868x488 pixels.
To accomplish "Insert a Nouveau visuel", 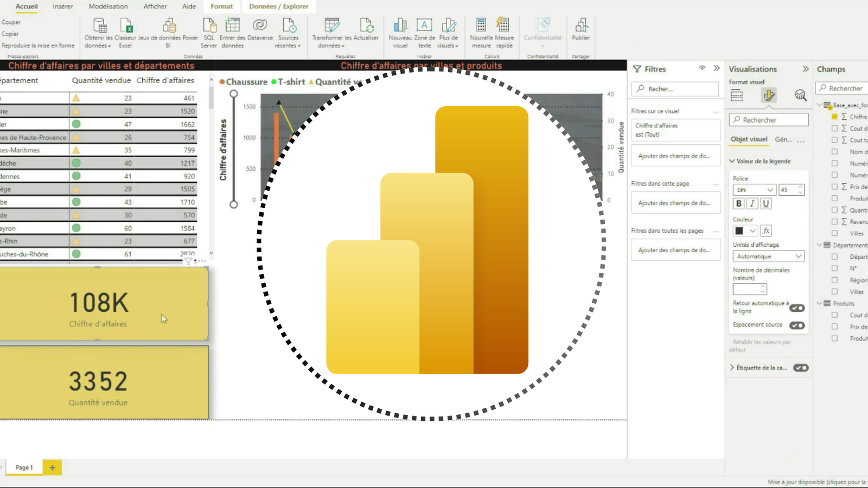I will [x=400, y=33].
